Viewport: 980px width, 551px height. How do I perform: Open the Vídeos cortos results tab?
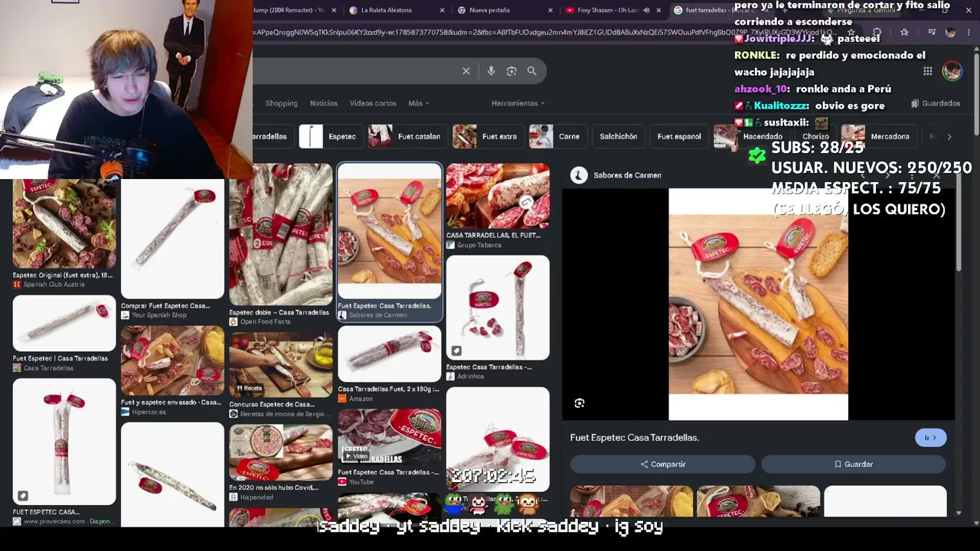(373, 103)
